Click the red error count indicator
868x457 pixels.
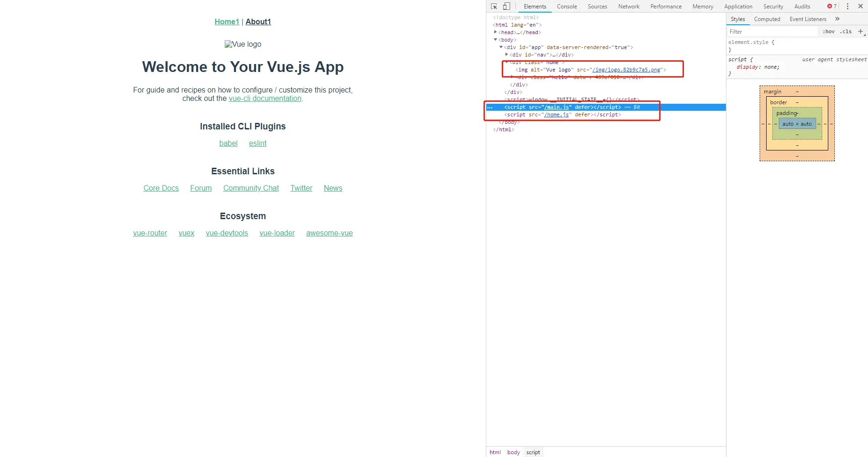[x=832, y=7]
